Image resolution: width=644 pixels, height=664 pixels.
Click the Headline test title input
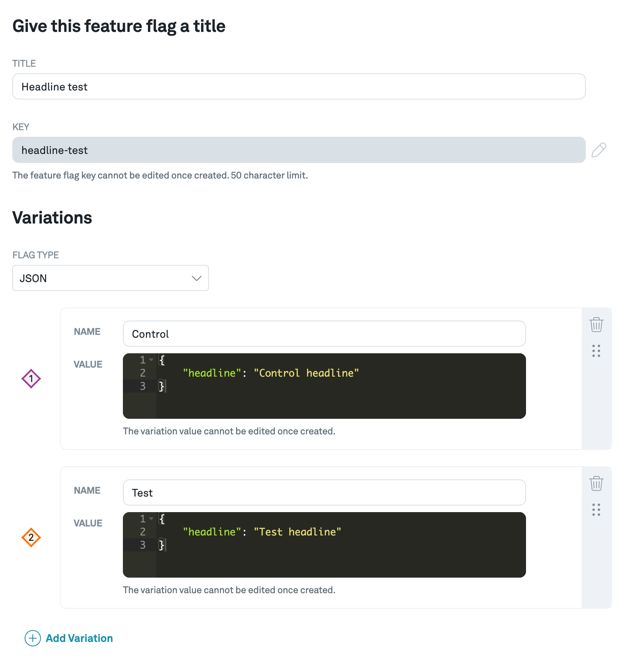(x=298, y=86)
